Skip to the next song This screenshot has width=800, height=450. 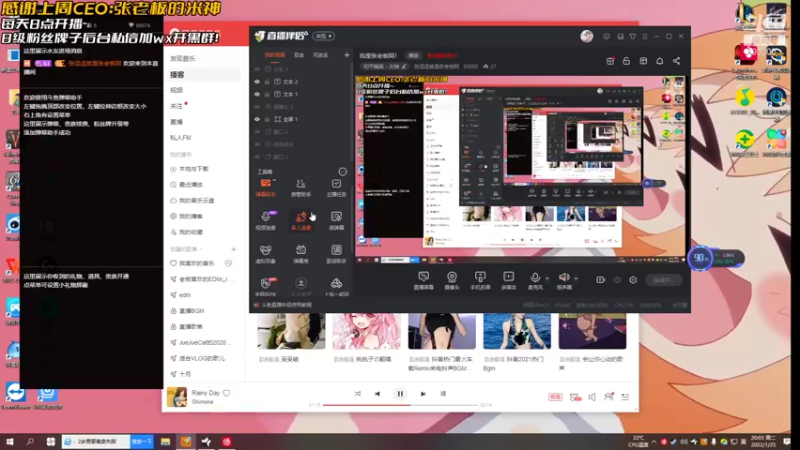pos(423,394)
